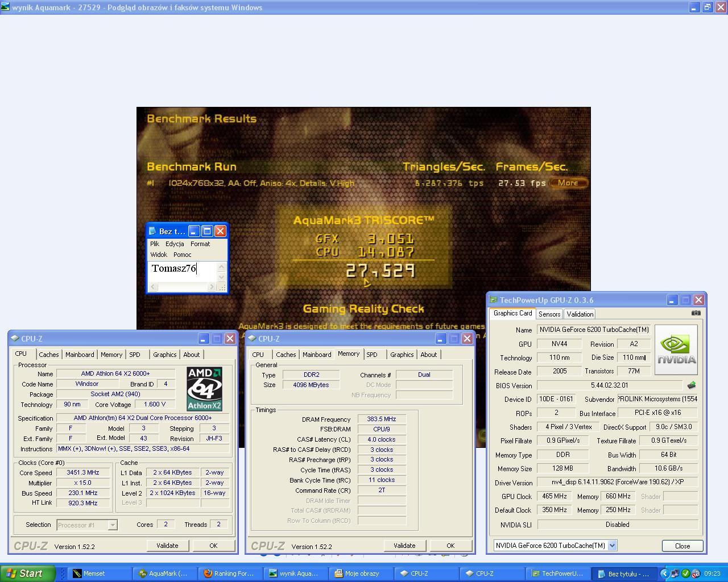Screen dimensions: 728x582
Task: Click the GPU-Z screenshot camera icon
Action: (696, 313)
